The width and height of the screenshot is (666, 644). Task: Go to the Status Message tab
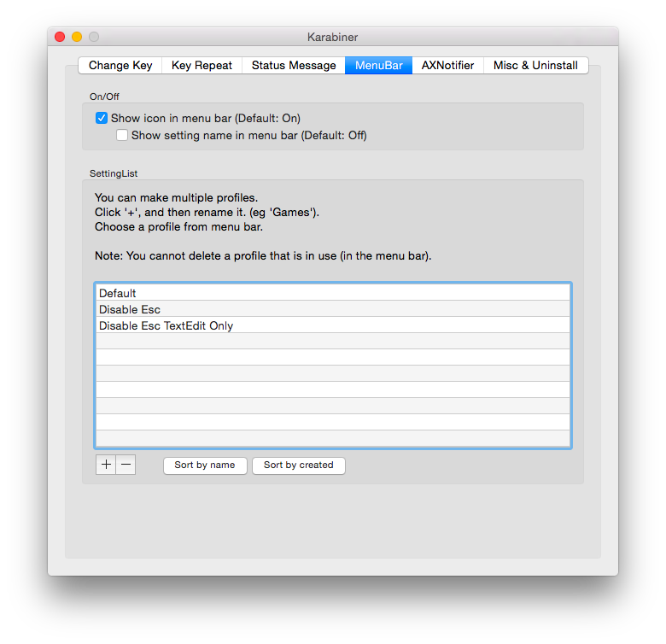[294, 66]
